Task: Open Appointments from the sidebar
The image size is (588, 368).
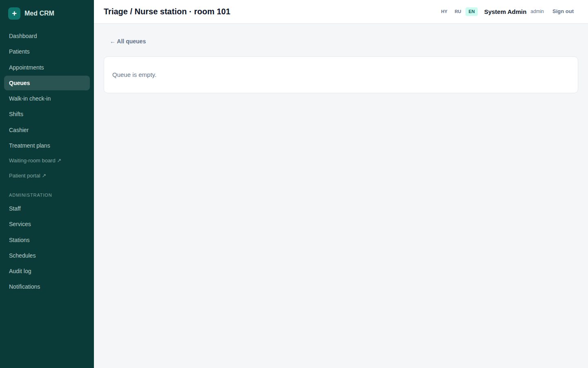Action: pos(47,67)
